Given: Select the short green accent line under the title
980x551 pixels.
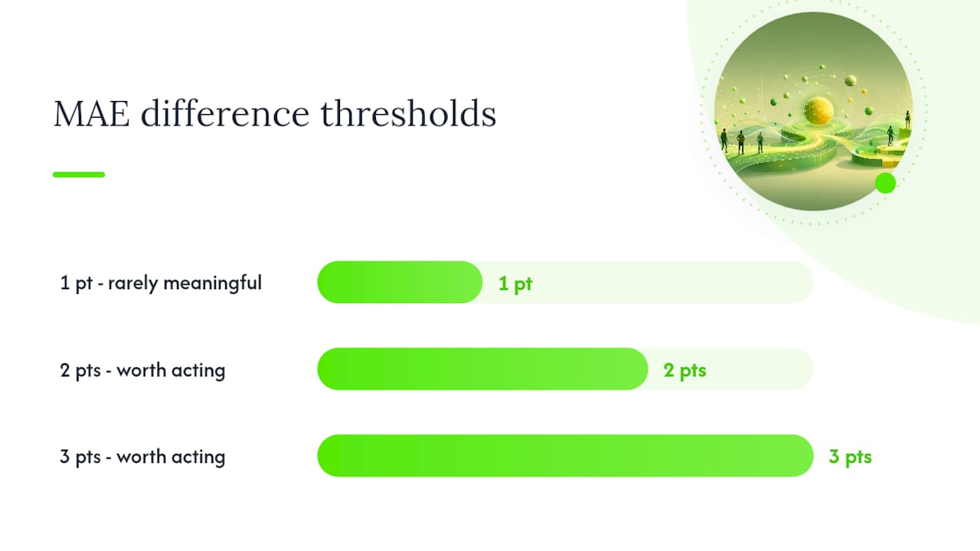Looking at the screenshot, I should 79,174.
